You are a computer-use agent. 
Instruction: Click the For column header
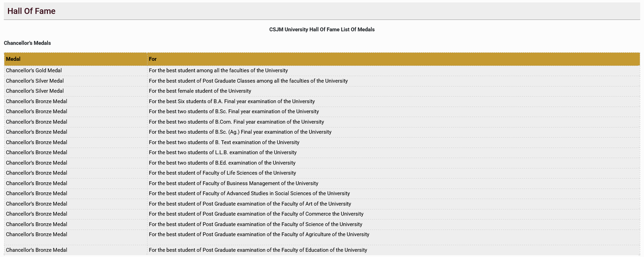coord(153,59)
